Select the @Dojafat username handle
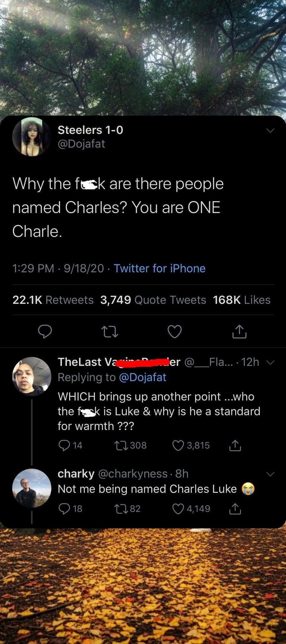The width and height of the screenshot is (286, 644). coord(81,144)
